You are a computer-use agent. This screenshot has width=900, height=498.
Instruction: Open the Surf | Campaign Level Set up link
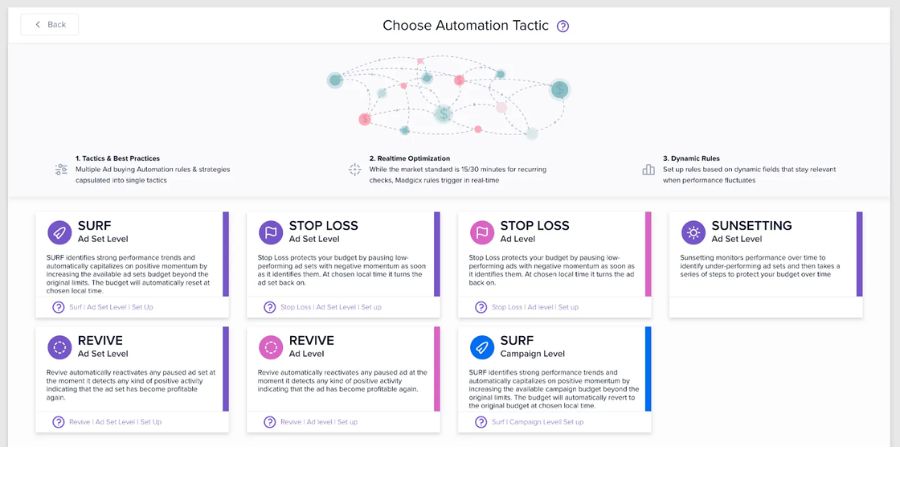pyautogui.click(x=537, y=422)
